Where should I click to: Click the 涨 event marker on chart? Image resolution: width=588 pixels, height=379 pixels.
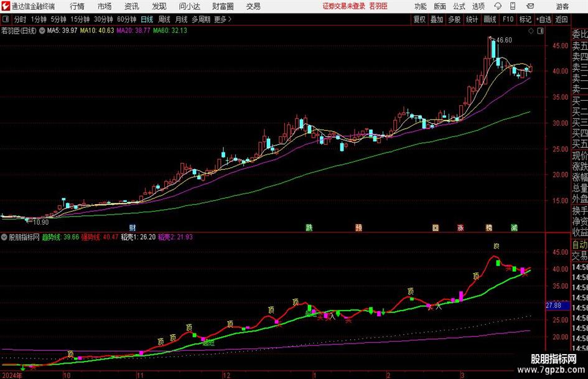460,227
